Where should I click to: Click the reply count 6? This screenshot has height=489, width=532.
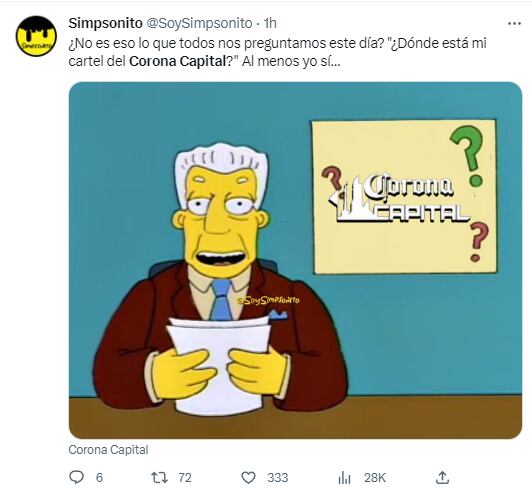pos(99,478)
